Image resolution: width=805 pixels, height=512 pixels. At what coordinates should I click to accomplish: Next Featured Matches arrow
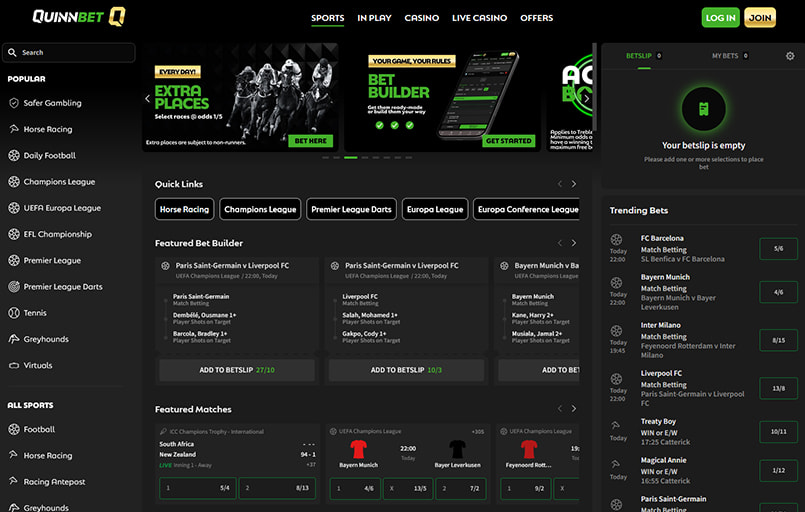574,409
